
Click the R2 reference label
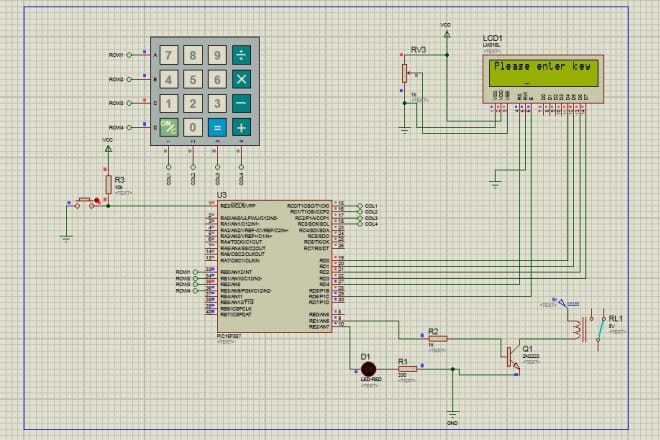[433, 331]
